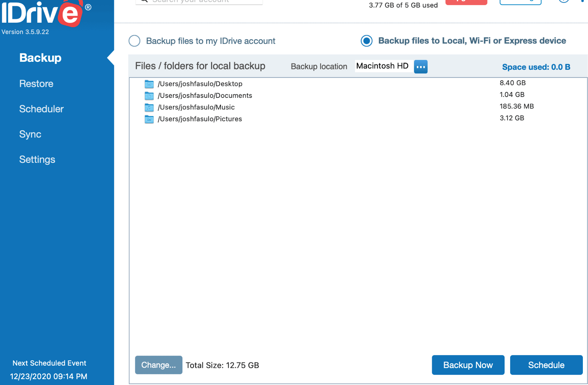
Task: Click Total Size: 12.75 GB label
Action: pos(222,365)
